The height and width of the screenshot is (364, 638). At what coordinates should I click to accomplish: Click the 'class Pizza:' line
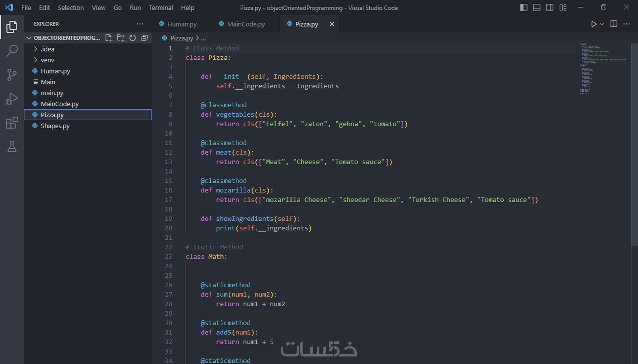coord(208,58)
